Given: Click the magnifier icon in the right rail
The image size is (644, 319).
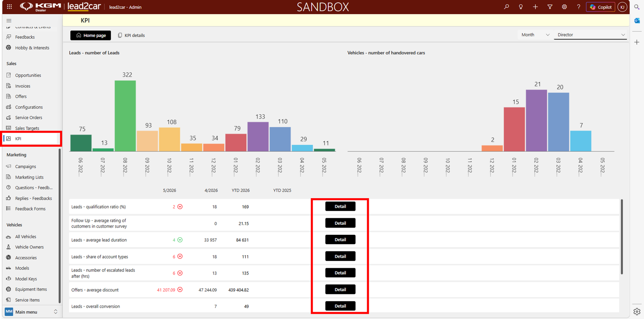Looking at the screenshot, I should pos(637,7).
